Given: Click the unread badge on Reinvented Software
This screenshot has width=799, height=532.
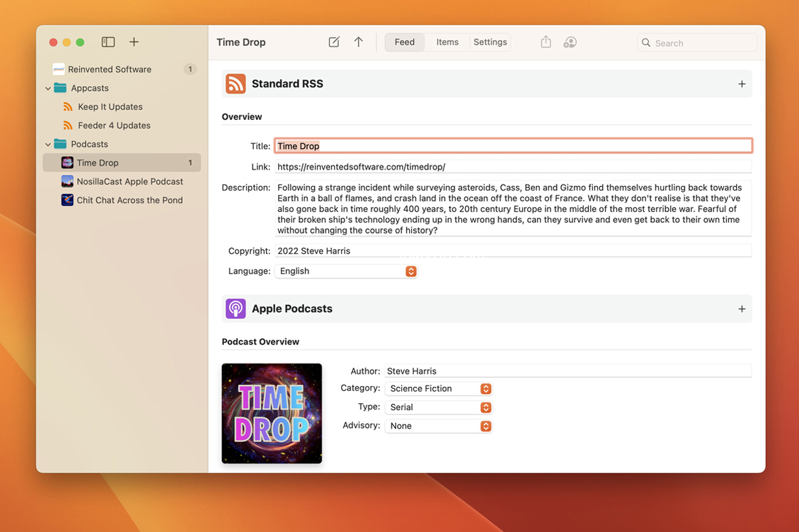Looking at the screenshot, I should pos(190,69).
